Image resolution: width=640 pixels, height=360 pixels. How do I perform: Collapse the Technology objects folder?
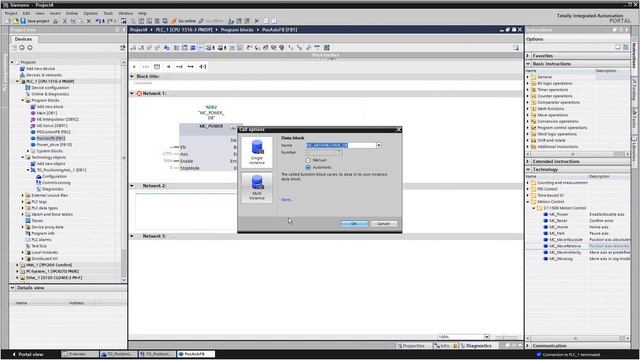tap(23, 157)
